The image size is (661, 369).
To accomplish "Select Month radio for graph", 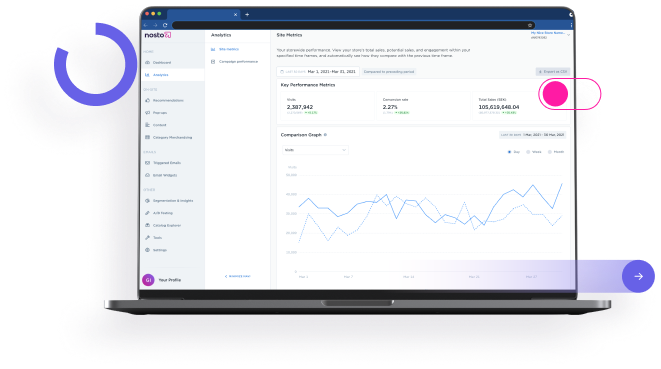I will click(549, 152).
